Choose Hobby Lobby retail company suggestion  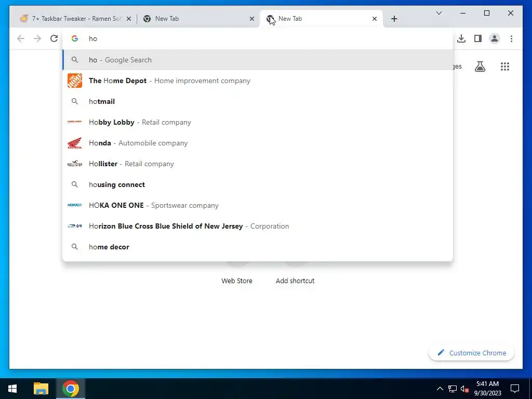point(258,122)
